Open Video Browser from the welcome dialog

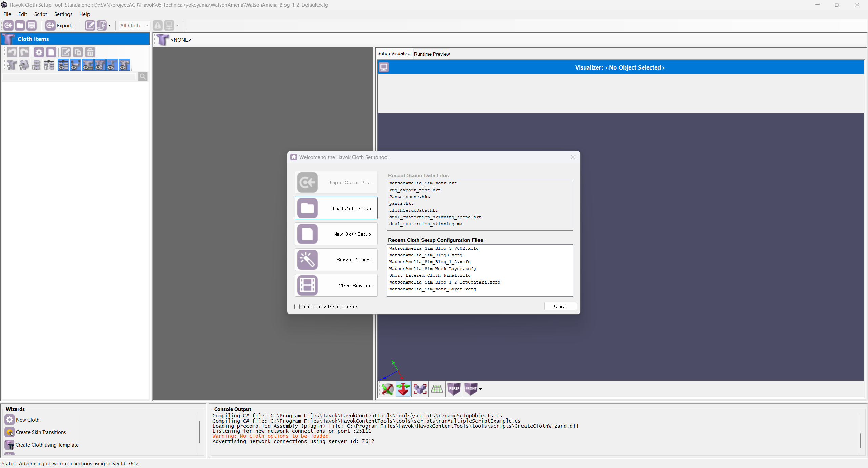[336, 286]
